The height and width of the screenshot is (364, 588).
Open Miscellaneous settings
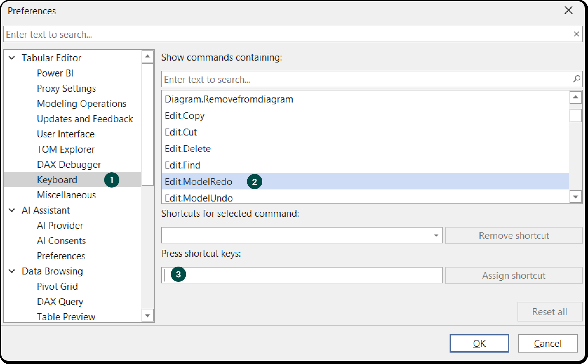[66, 195]
